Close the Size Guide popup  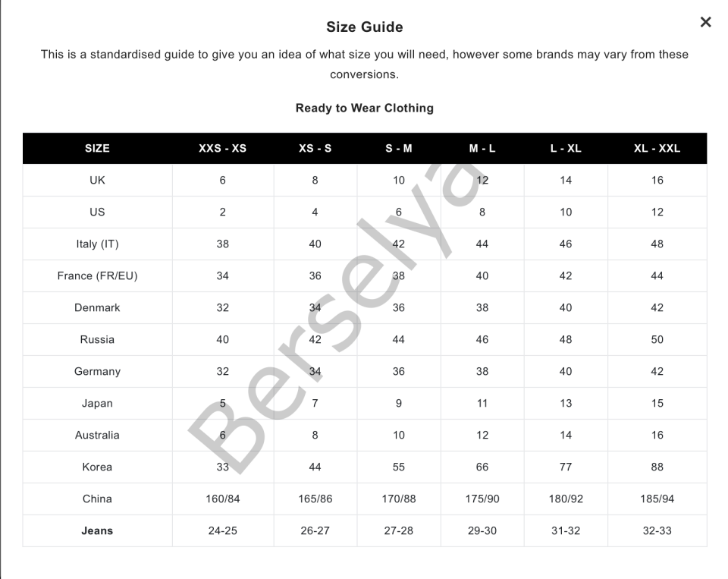coord(705,22)
